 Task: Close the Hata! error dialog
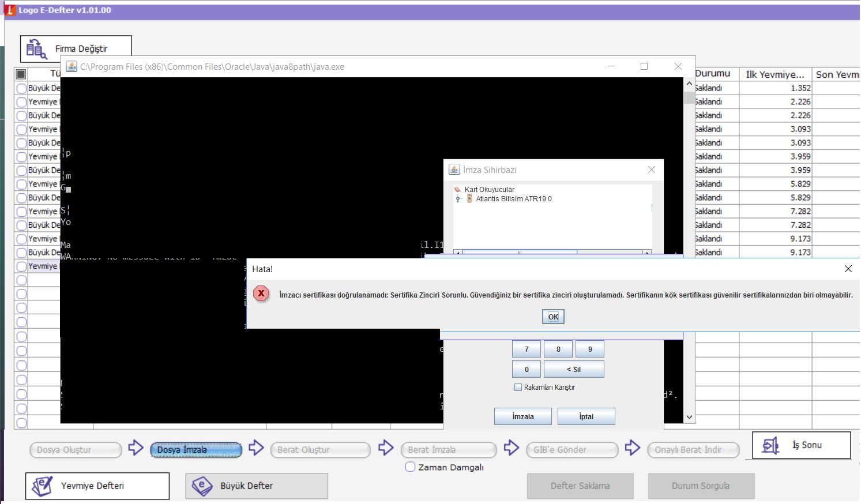pyautogui.click(x=848, y=269)
